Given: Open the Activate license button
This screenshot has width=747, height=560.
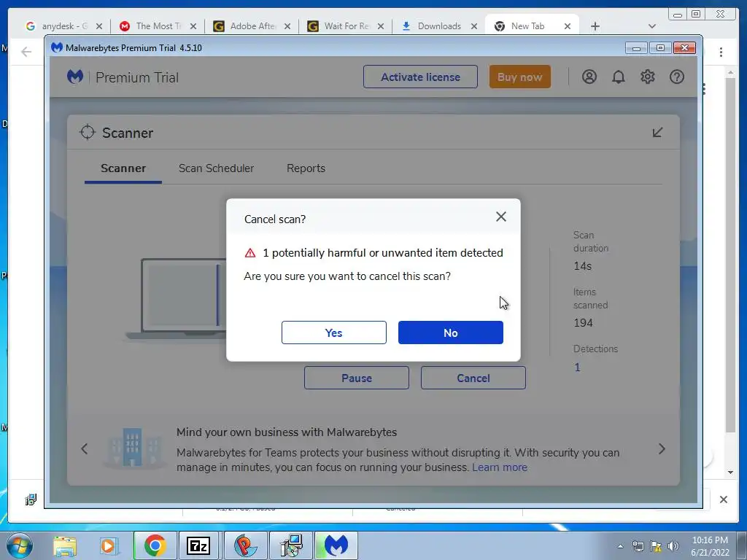Looking at the screenshot, I should tap(420, 77).
